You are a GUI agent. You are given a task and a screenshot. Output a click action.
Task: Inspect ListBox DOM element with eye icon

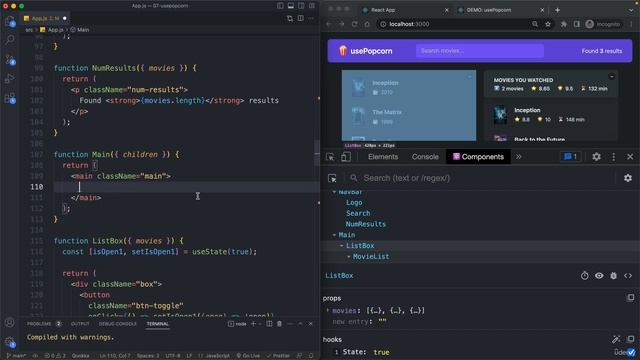tap(599, 276)
